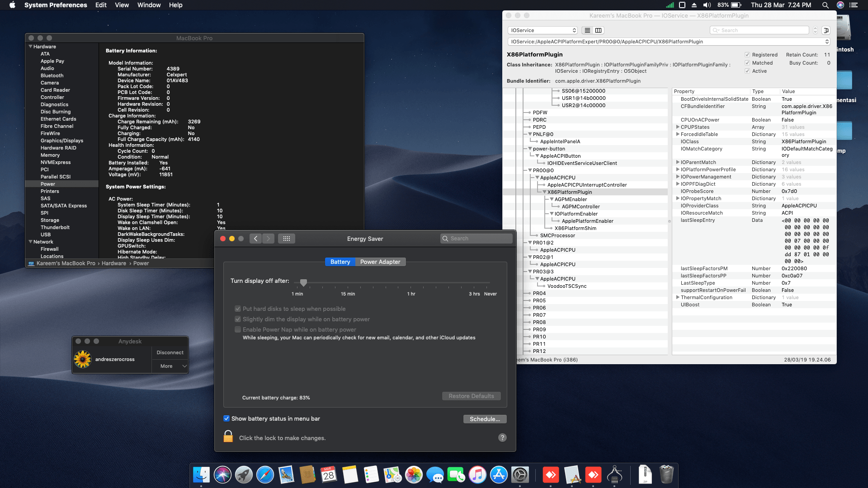
Task: Open the Window menu
Action: click(149, 5)
